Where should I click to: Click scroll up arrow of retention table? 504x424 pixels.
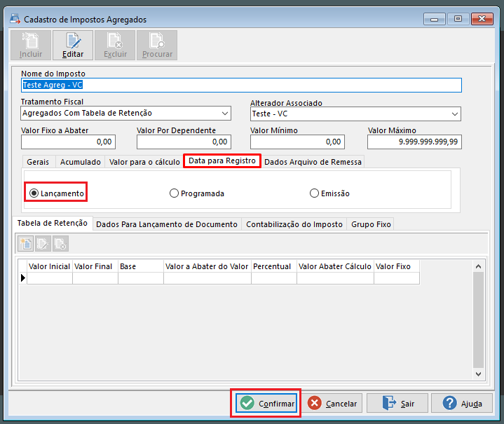[478, 266]
